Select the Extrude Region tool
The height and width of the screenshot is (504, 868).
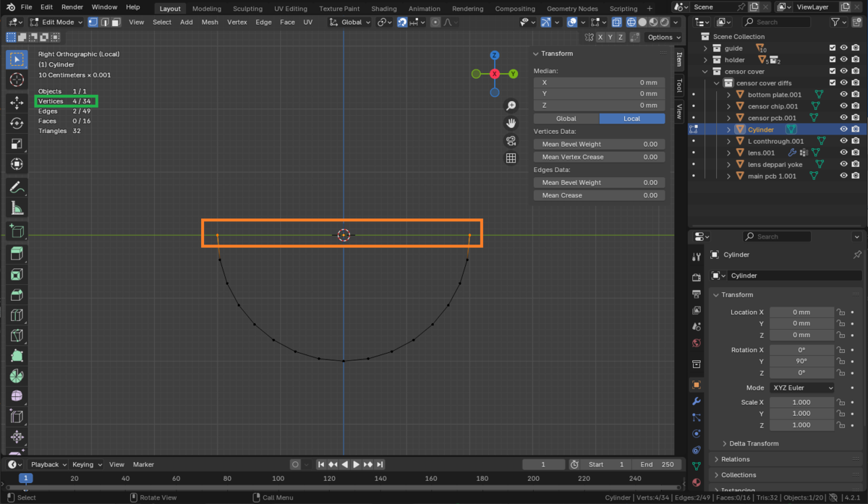click(17, 254)
